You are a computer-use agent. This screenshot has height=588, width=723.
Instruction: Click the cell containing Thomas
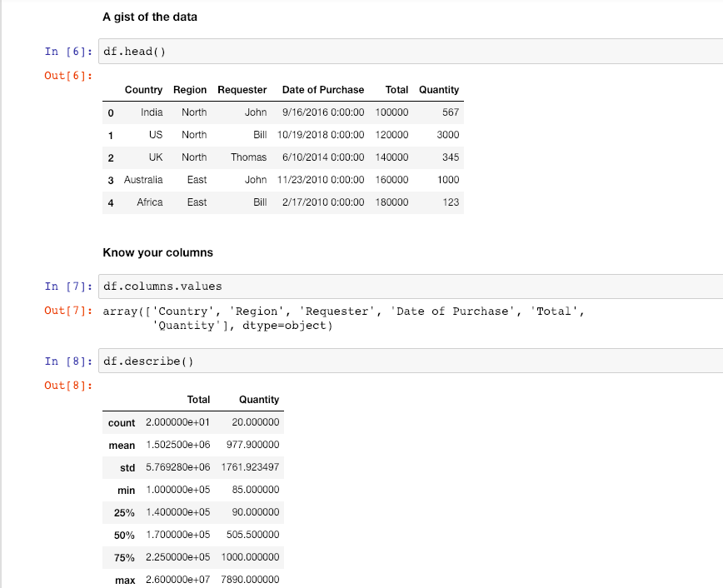pyautogui.click(x=248, y=157)
